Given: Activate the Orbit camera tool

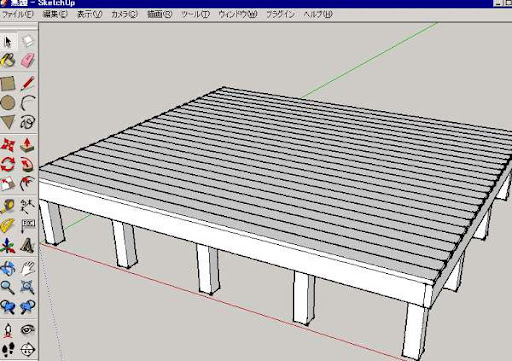Looking at the screenshot, I should pyautogui.click(x=8, y=268).
